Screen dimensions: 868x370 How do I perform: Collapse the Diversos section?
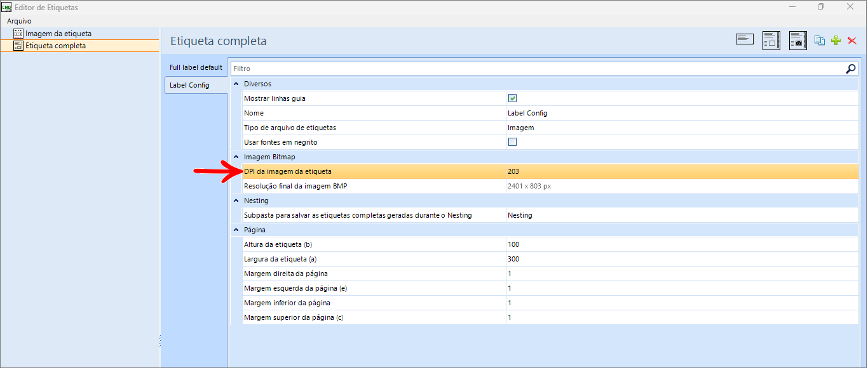(x=236, y=84)
